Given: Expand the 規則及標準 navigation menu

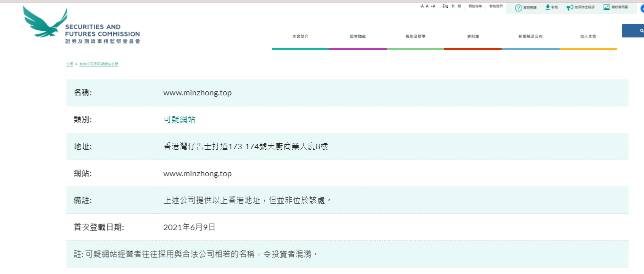Looking at the screenshot, I should [415, 37].
